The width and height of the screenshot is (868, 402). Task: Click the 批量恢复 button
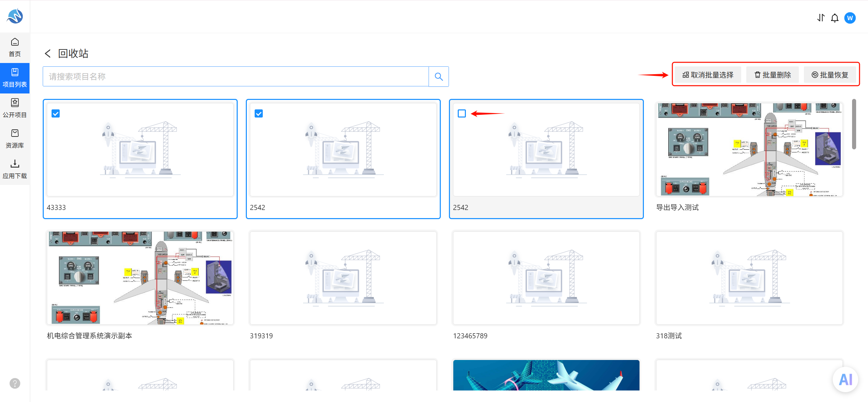pos(830,75)
